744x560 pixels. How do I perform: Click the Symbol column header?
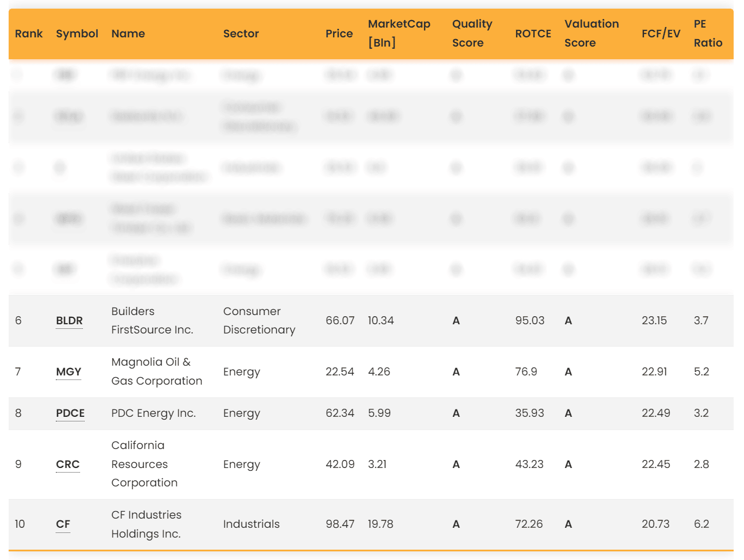[x=77, y=34]
